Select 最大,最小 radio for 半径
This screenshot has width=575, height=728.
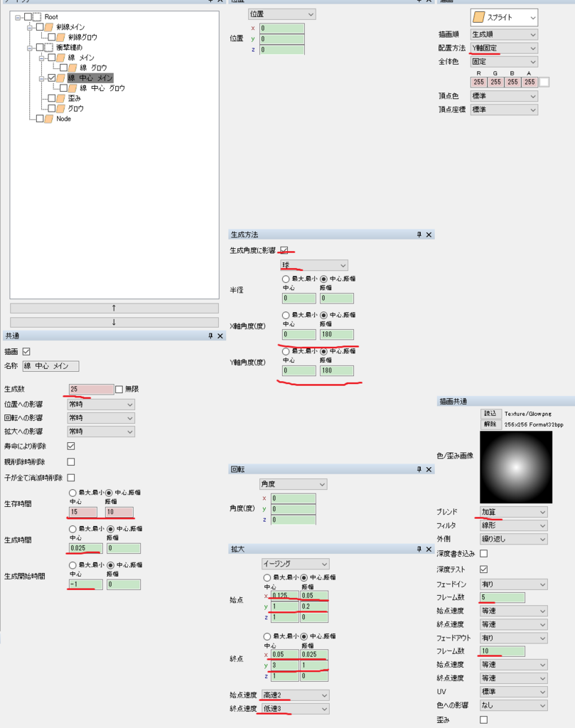286,279
